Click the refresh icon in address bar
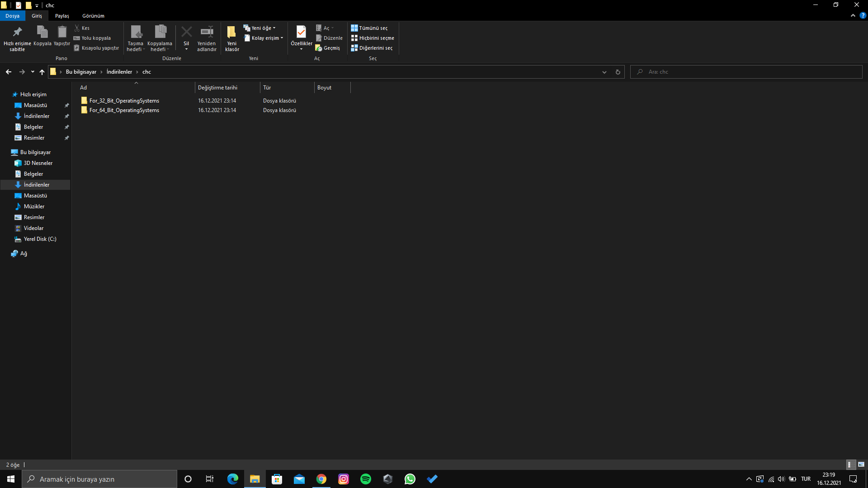The height and width of the screenshot is (488, 868). pos(618,72)
